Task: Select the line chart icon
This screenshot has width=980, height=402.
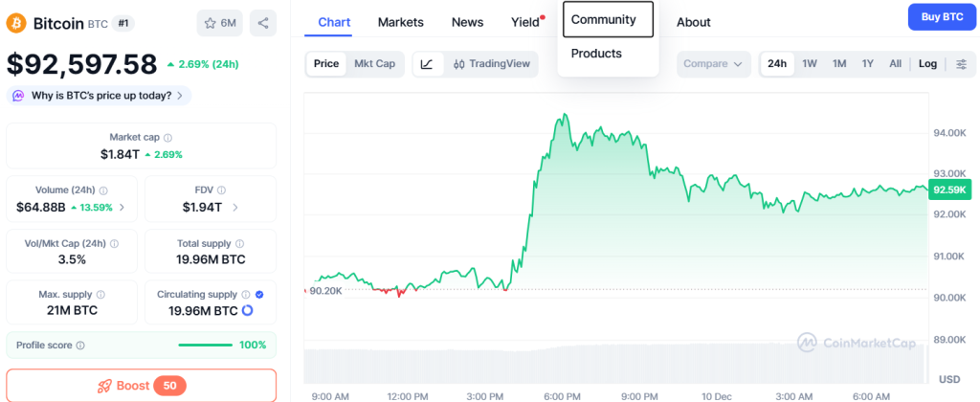Action: (x=427, y=64)
